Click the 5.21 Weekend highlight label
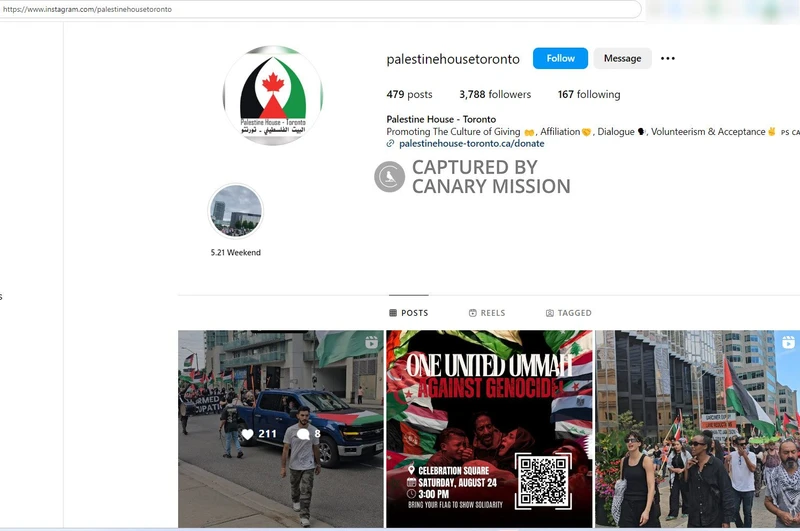 [236, 252]
